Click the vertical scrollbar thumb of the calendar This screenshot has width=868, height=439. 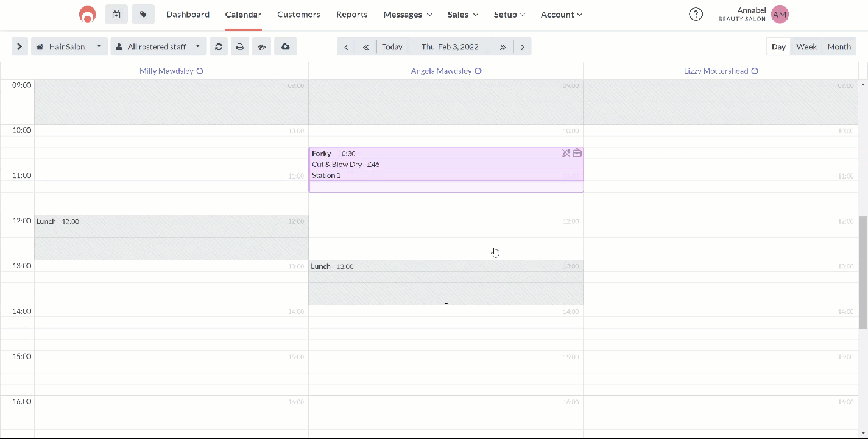tap(863, 271)
